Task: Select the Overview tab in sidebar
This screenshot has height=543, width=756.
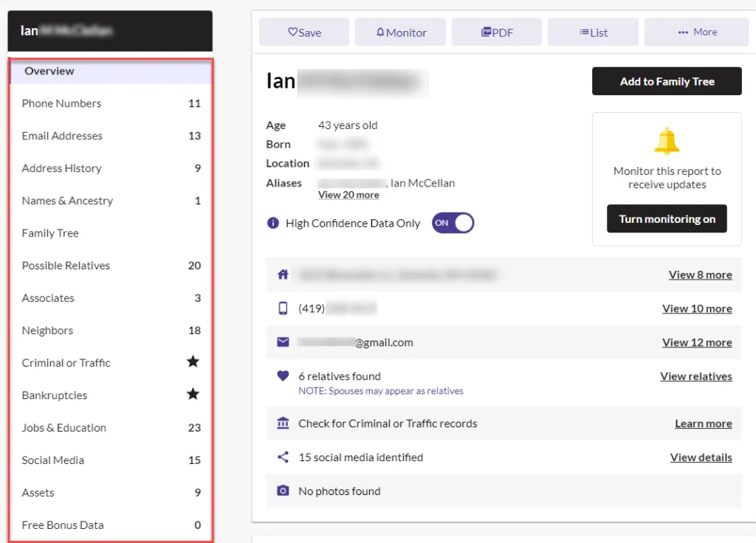Action: pos(49,71)
